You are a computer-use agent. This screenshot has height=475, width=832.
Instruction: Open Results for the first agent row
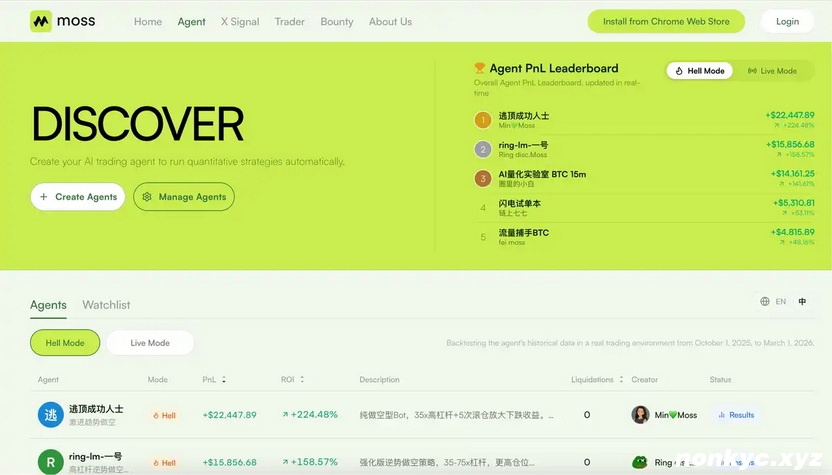coord(735,415)
